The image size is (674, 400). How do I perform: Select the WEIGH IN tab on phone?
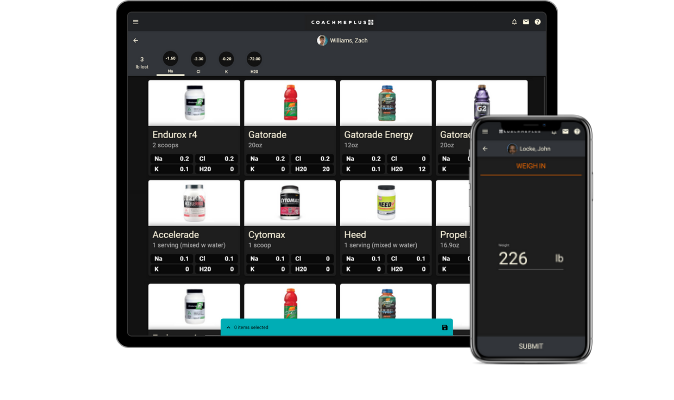(x=531, y=166)
